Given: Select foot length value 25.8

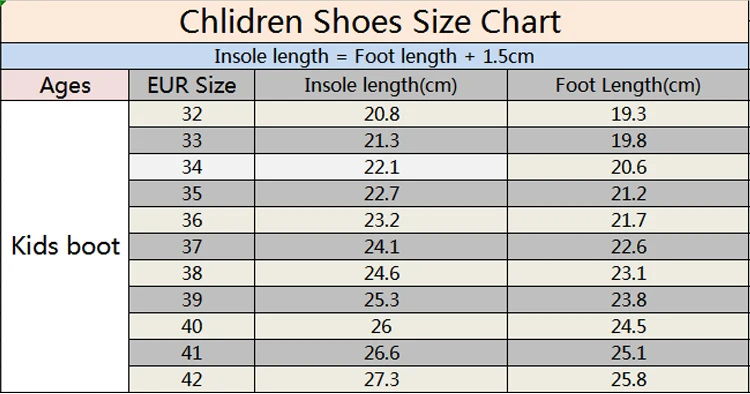Looking at the screenshot, I should [628, 379].
